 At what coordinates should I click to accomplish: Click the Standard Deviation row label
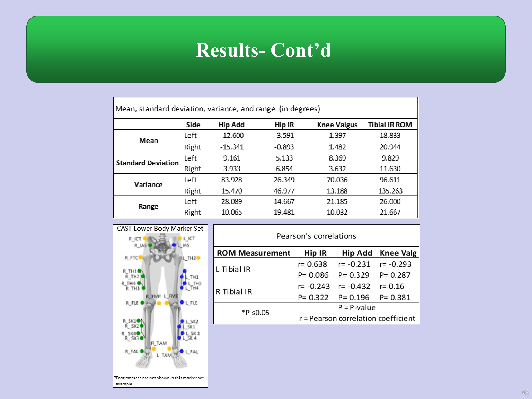click(x=147, y=163)
